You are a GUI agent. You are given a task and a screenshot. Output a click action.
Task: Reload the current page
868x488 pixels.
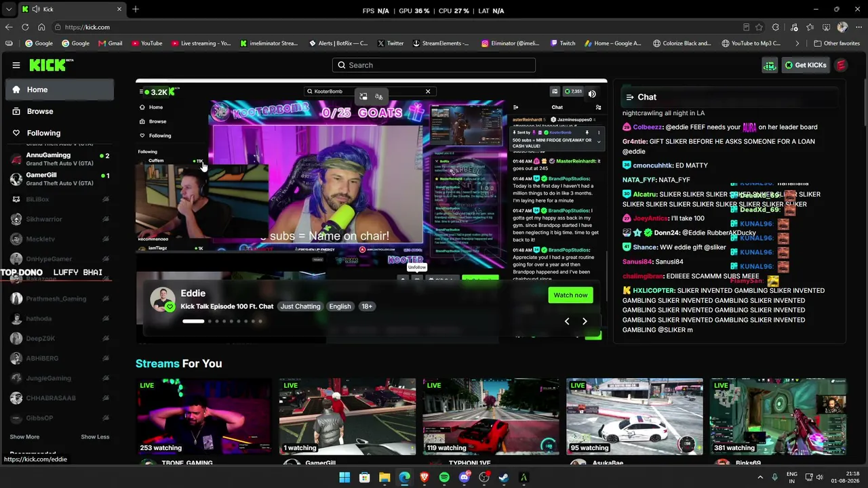(25, 27)
